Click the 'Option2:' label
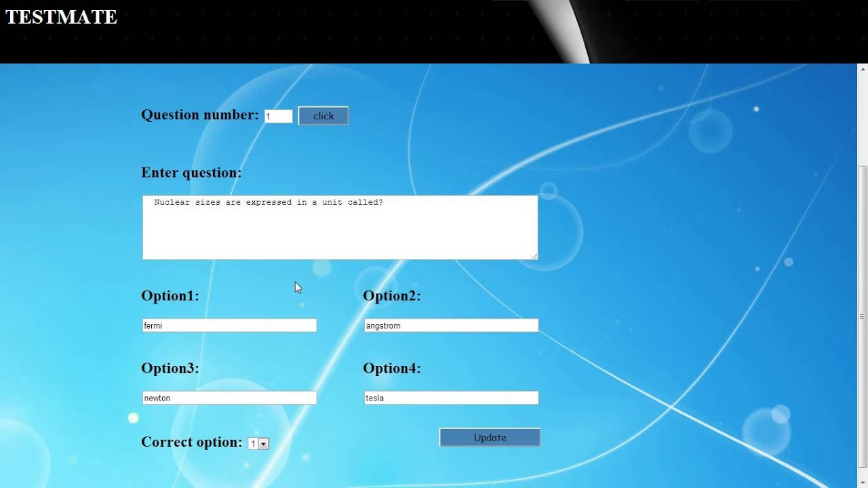This screenshot has height=488, width=868. pos(392,296)
